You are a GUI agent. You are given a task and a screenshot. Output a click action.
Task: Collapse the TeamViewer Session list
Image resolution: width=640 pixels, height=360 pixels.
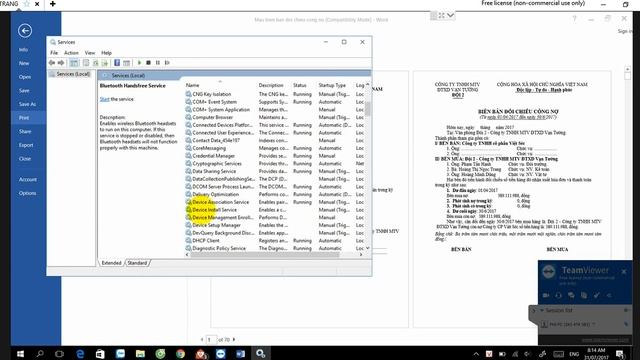coord(542,311)
